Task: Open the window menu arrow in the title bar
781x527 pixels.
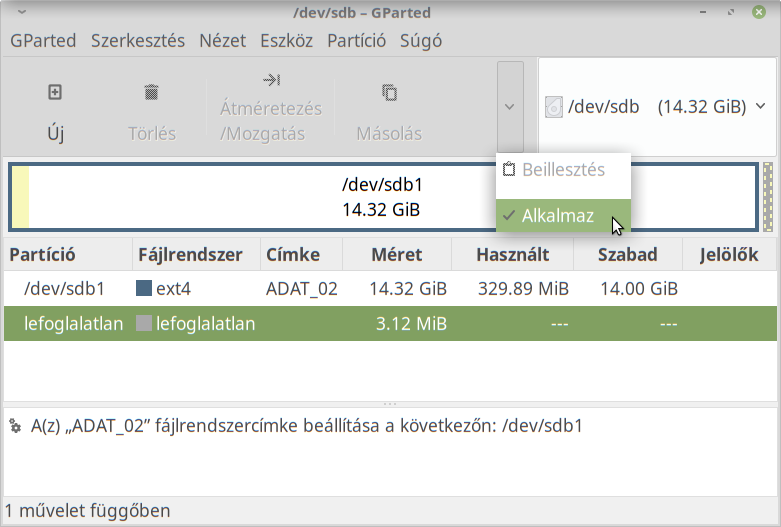Action: point(22,12)
